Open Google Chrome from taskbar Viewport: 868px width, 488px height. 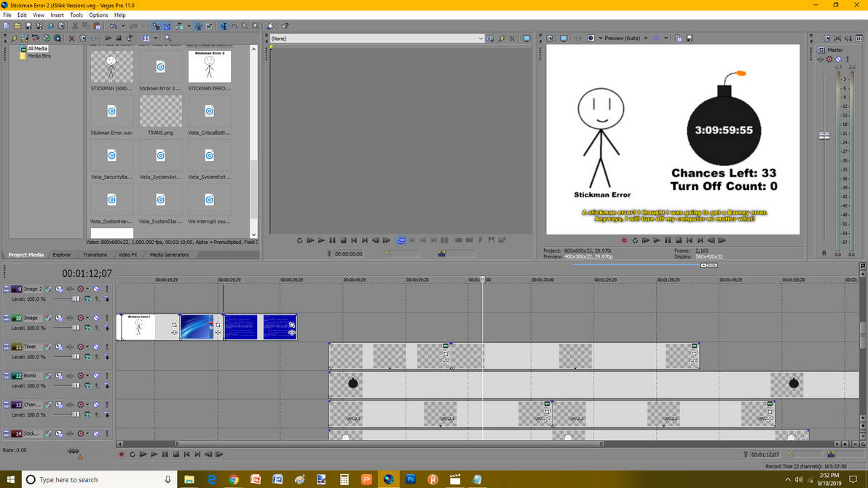click(234, 480)
